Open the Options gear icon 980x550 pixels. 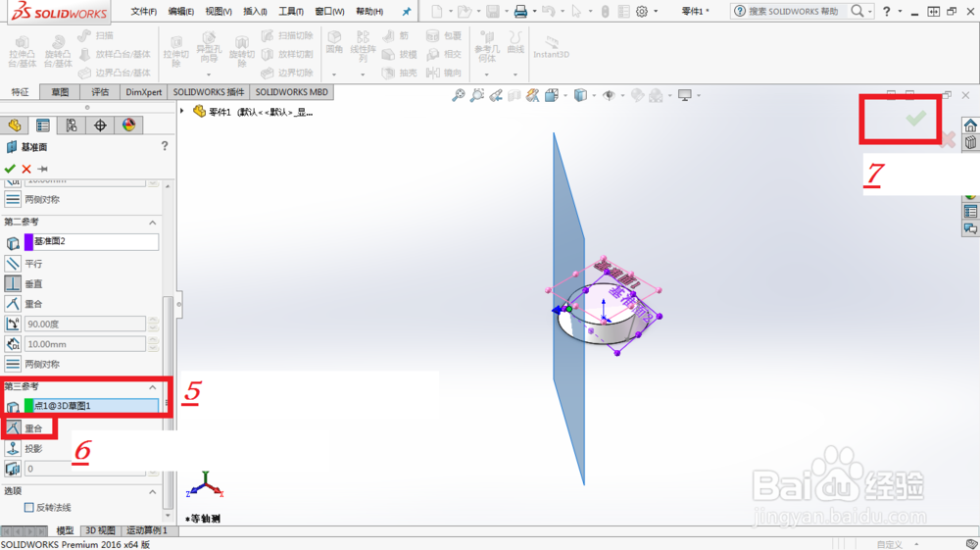[642, 11]
